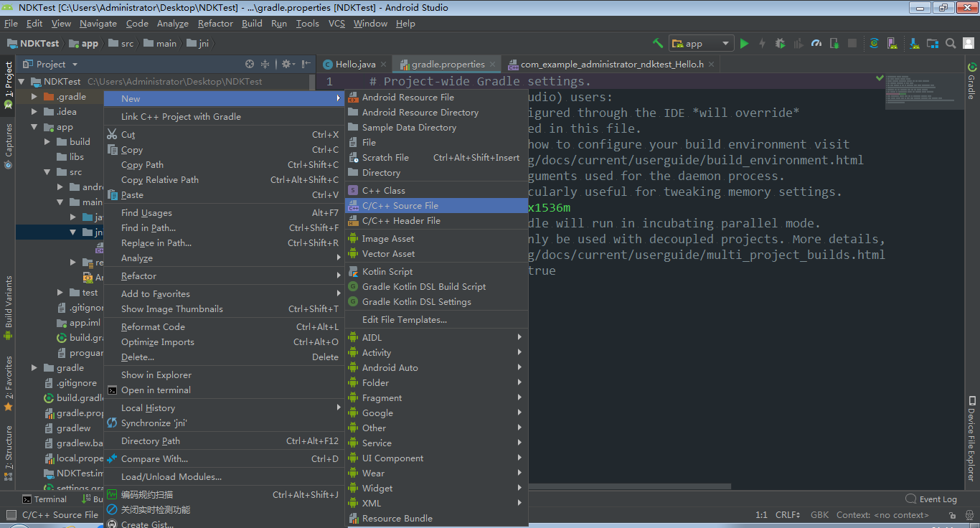Screen dimensions: 980x528
Task: Open the AVD Manager icon
Action: coord(893,43)
